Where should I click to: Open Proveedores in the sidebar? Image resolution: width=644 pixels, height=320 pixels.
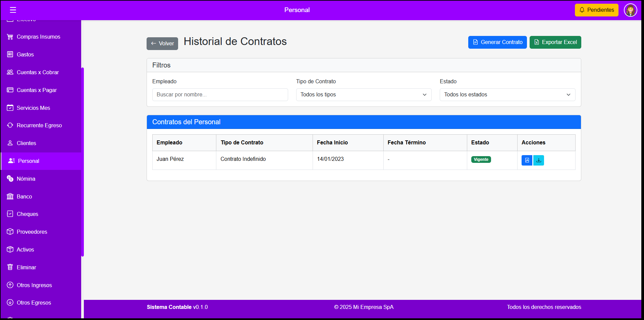[41, 232]
